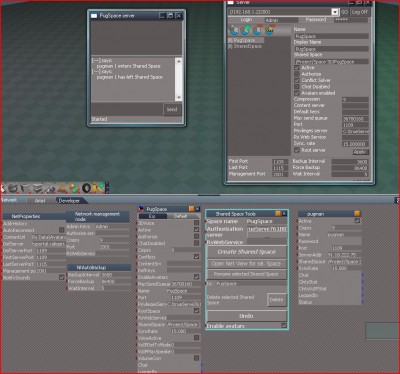
Task: Click Space name field in Shared Space Tools
Action: [x=266, y=221]
